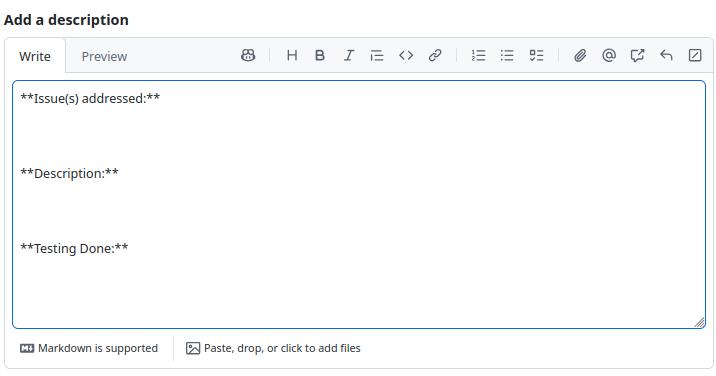Place the cursor on the Description line

coord(69,174)
